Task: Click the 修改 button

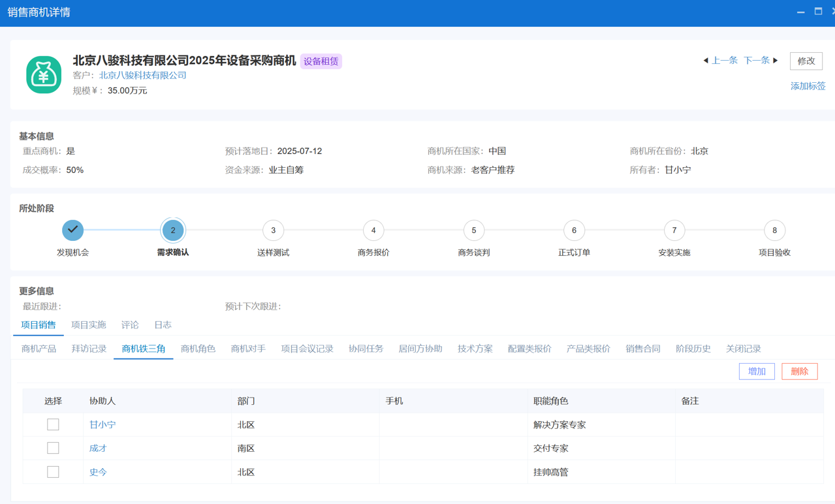Action: coord(806,60)
